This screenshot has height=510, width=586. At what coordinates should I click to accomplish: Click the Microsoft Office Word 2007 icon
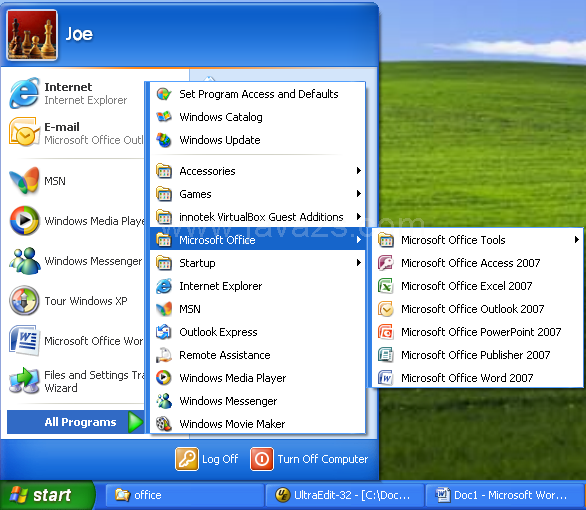click(x=386, y=378)
